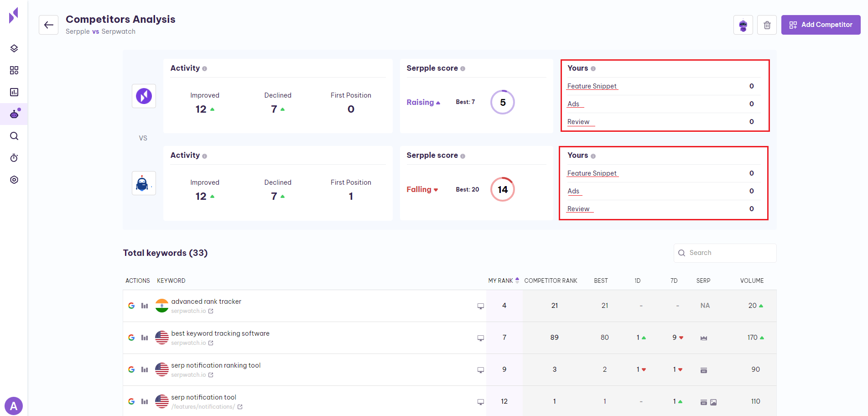The image size is (868, 416).
Task: Sort by MY RANK column
Action: tap(504, 281)
